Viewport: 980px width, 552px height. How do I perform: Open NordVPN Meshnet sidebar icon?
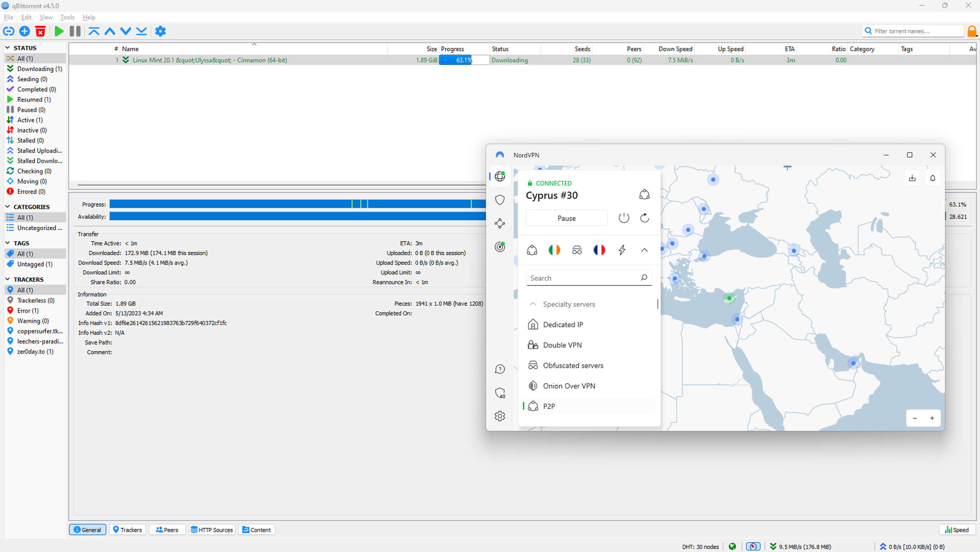click(500, 223)
